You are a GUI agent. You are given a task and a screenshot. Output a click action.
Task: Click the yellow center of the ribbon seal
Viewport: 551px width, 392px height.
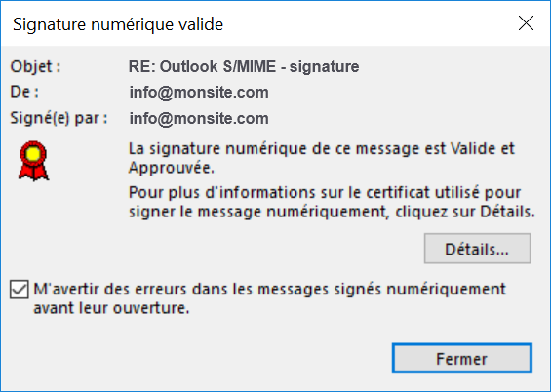point(33,153)
